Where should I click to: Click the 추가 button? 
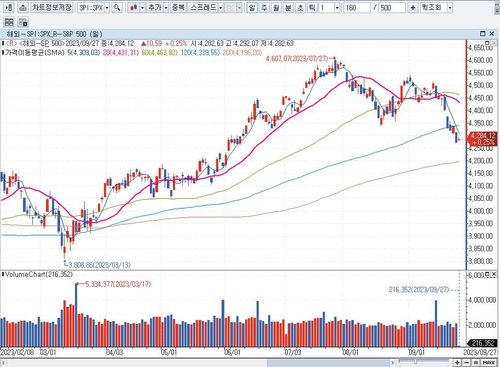[155, 7]
